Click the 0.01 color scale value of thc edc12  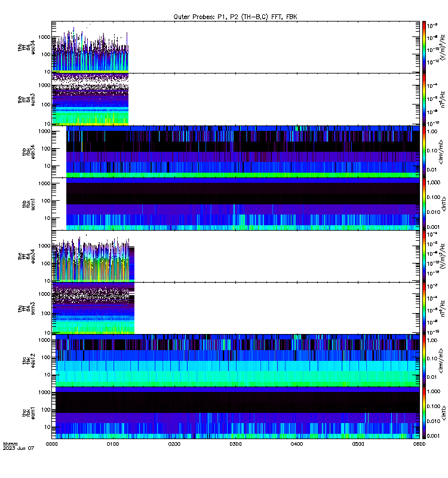(x=432, y=377)
